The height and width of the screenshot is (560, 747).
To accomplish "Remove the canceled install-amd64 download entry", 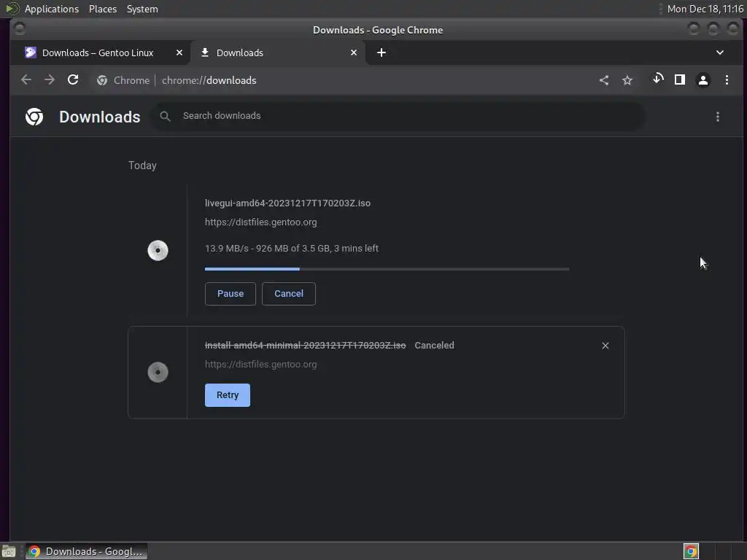I will 605,346.
